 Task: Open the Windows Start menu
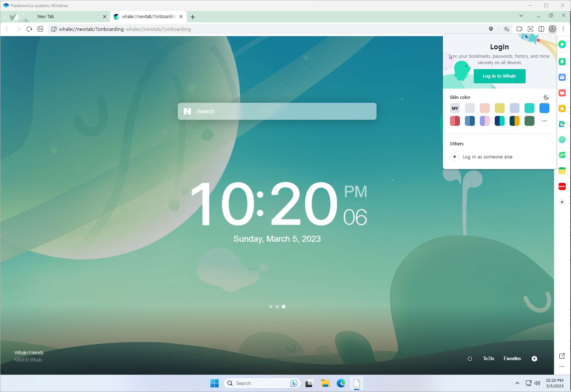pos(214,383)
